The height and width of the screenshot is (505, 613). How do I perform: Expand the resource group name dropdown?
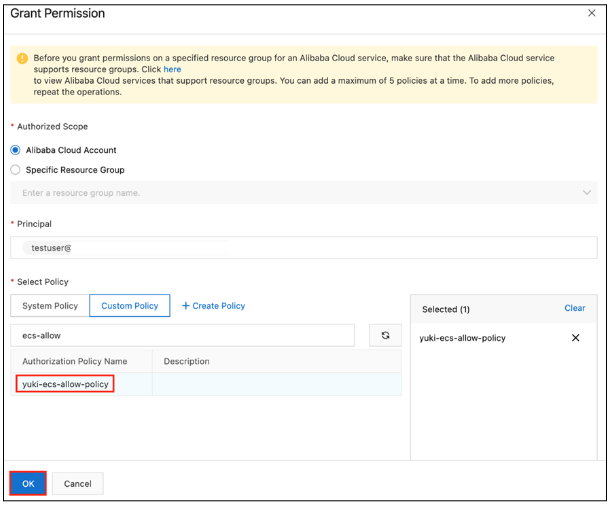(x=585, y=192)
